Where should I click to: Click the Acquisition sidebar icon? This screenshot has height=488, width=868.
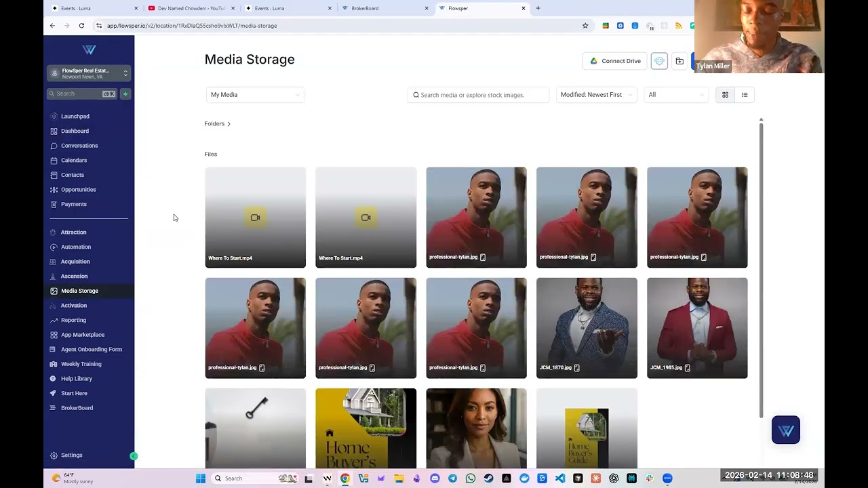(54, 262)
